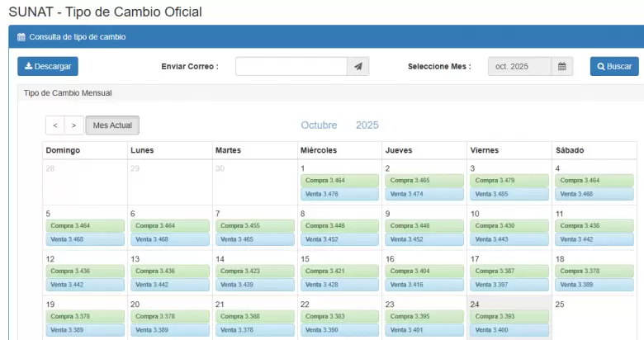Click the Mes Actual button
The image size is (644, 340).
(x=112, y=125)
